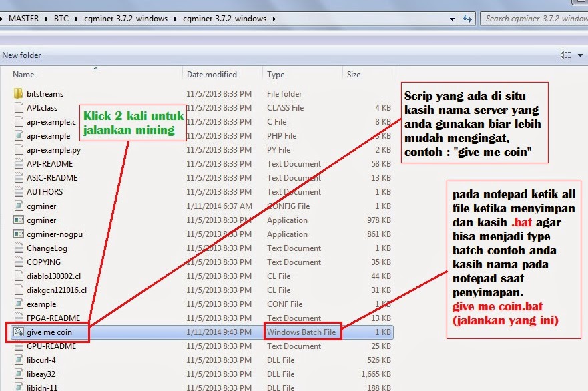Click the 526 KB size cell
This screenshot has width=588, height=391.
click(x=378, y=360)
